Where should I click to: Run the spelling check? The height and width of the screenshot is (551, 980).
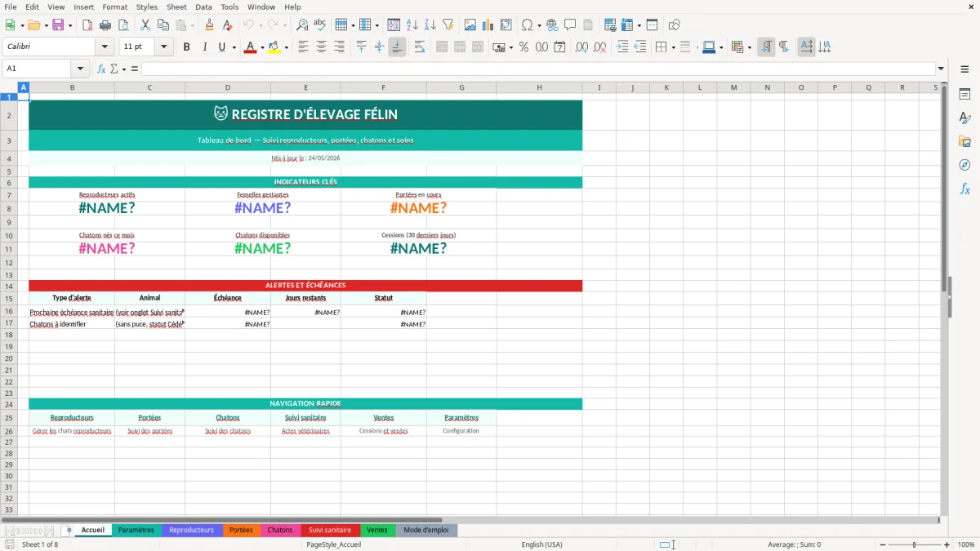coord(320,25)
